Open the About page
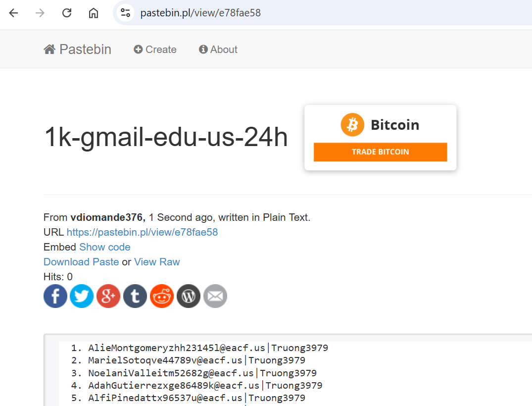The width and height of the screenshot is (532, 406). 218,50
